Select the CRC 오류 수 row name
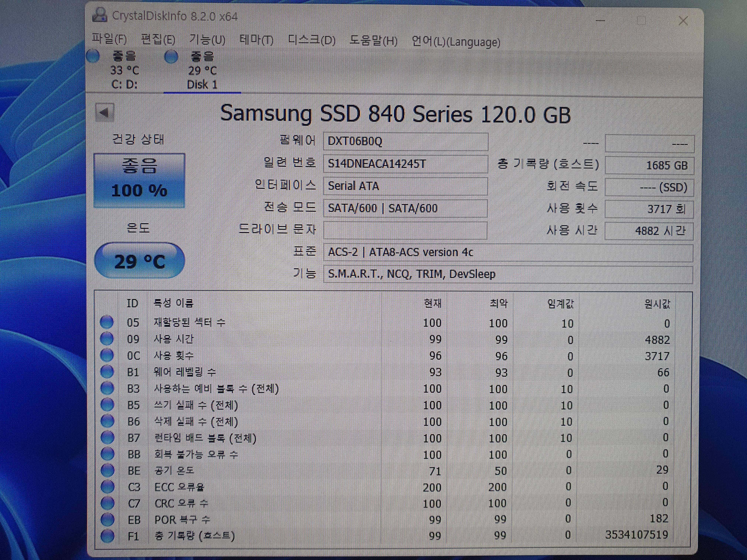The image size is (747, 560). (181, 503)
